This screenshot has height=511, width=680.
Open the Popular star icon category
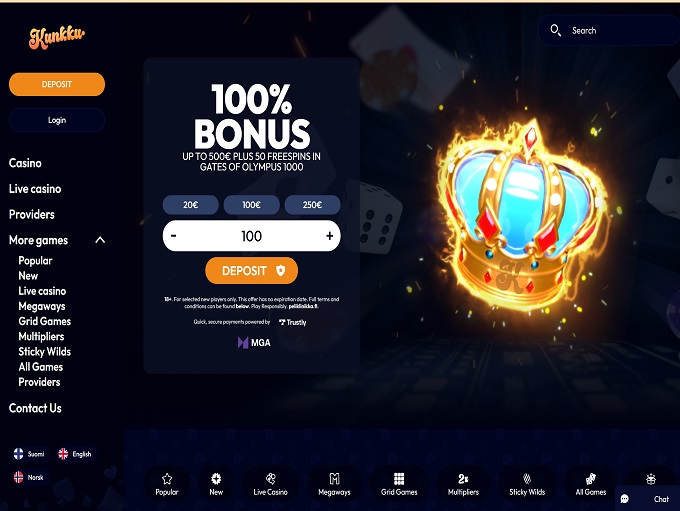pyautogui.click(x=167, y=479)
